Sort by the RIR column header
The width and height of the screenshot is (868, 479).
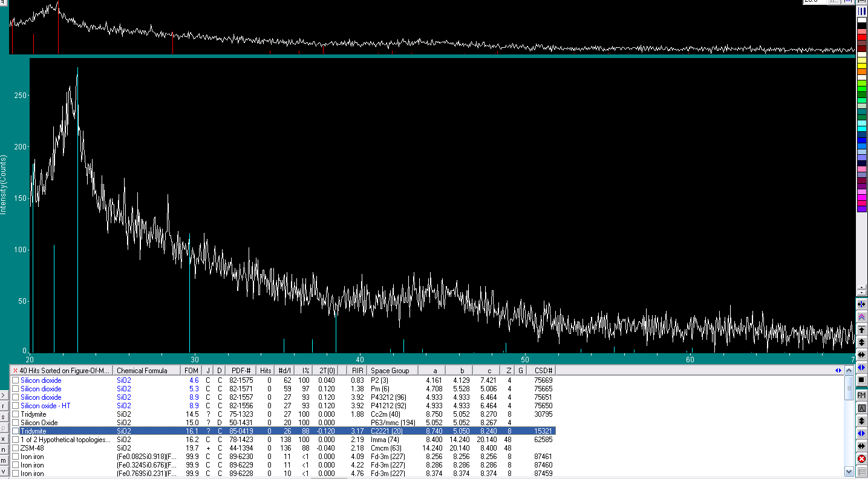(357, 370)
